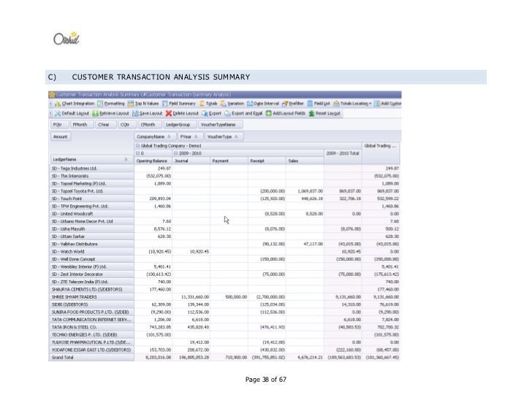
Task: Click Delete Layout
Action: [182, 113]
